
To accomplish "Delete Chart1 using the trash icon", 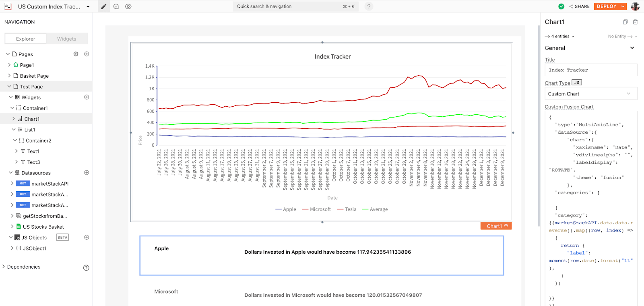I will [635, 22].
